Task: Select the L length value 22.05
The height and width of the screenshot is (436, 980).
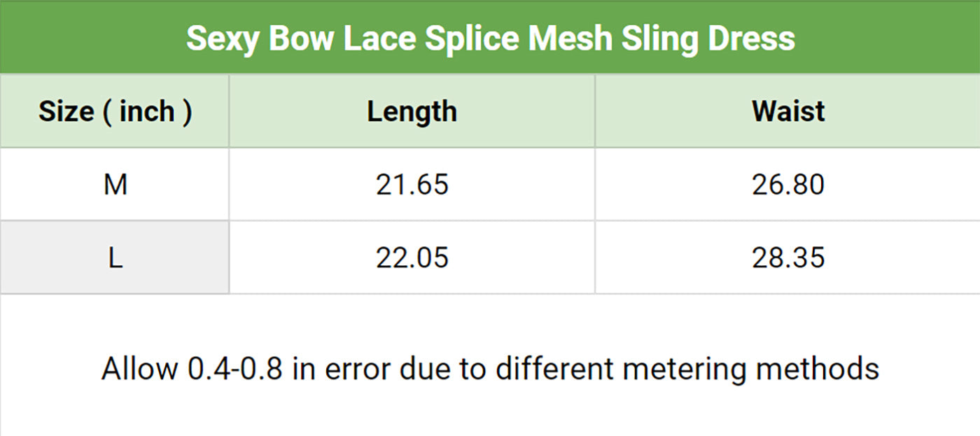Action: (x=412, y=258)
